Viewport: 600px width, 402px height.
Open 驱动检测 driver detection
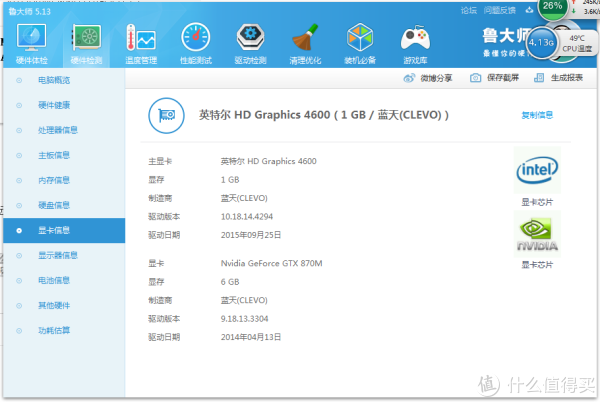(x=251, y=42)
